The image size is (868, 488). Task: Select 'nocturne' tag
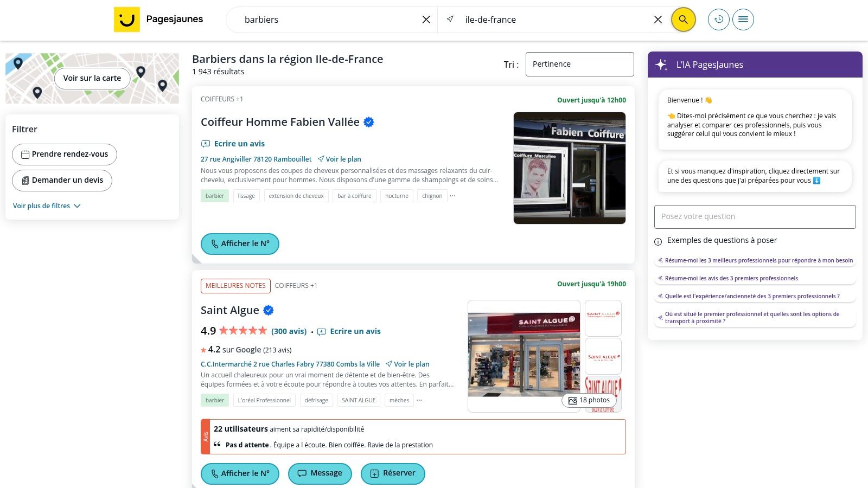pos(397,196)
